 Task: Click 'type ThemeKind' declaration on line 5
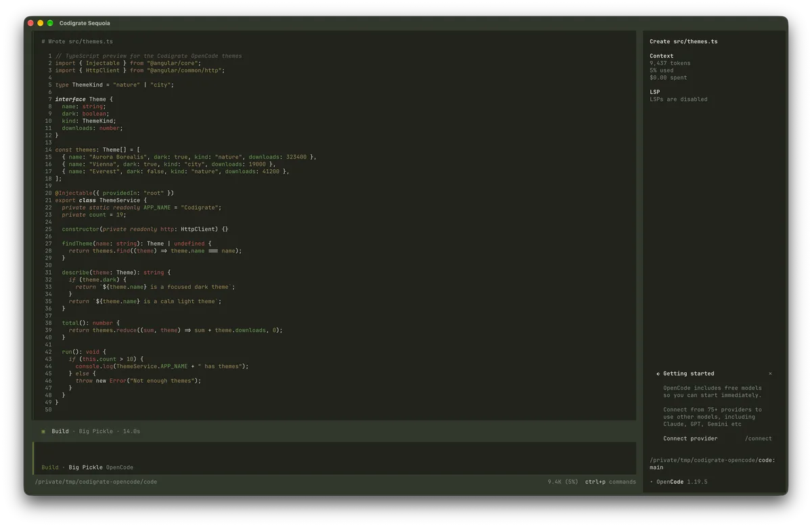pos(114,85)
